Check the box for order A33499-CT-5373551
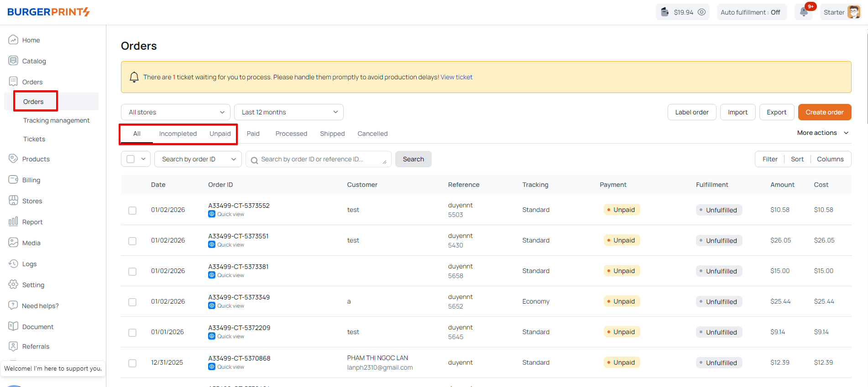 click(x=132, y=241)
